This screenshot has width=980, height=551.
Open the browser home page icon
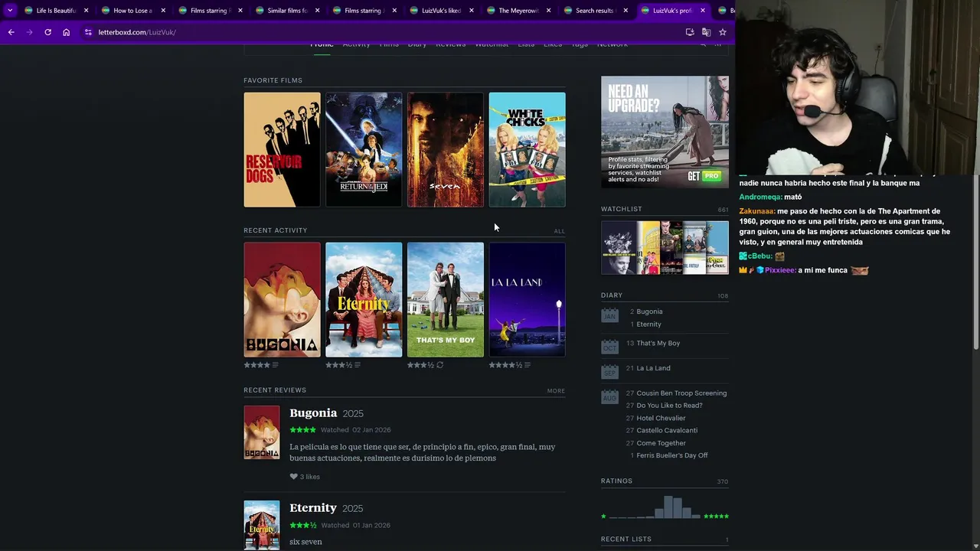66,32
